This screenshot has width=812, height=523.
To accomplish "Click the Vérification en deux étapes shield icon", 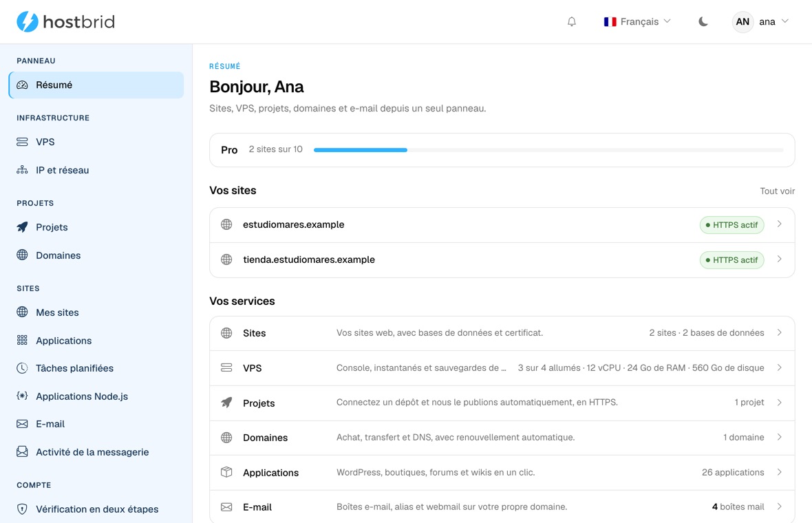I will [x=22, y=509].
